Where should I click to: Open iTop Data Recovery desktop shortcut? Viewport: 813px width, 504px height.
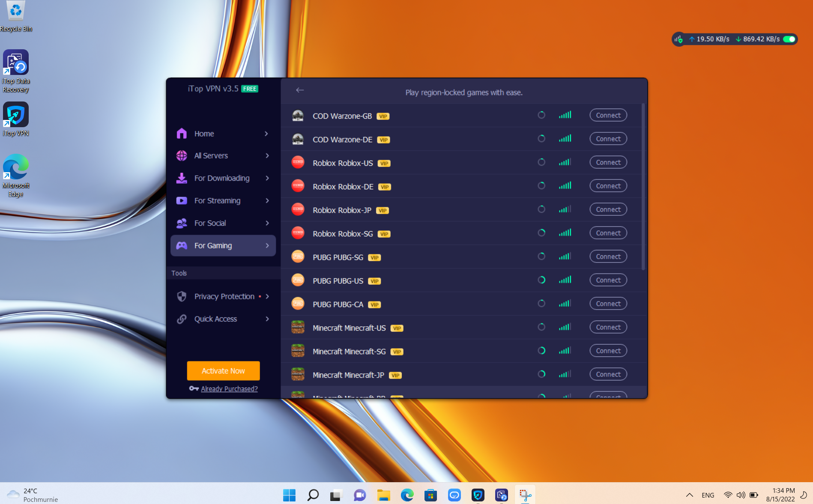[x=16, y=71]
